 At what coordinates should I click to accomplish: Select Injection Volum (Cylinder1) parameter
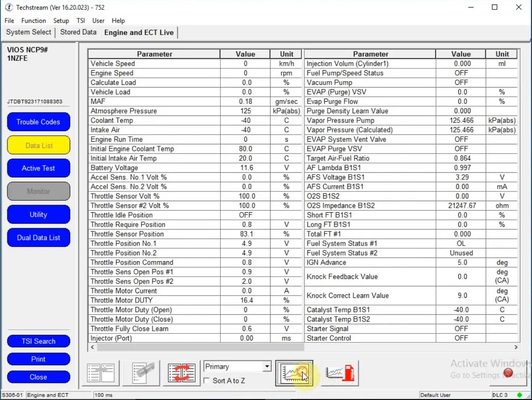(370, 64)
